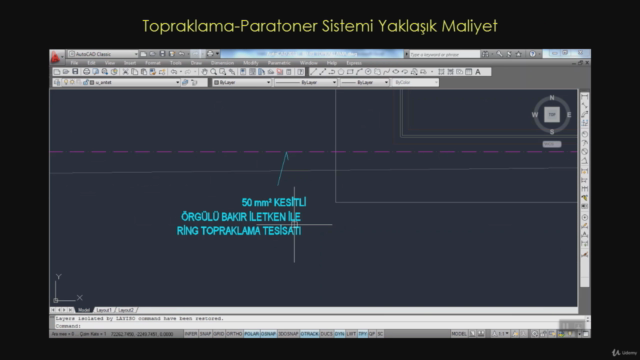Open the AutoCAD application menu logo
Image resolution: width=640 pixels, height=360 pixels.
click(x=56, y=57)
